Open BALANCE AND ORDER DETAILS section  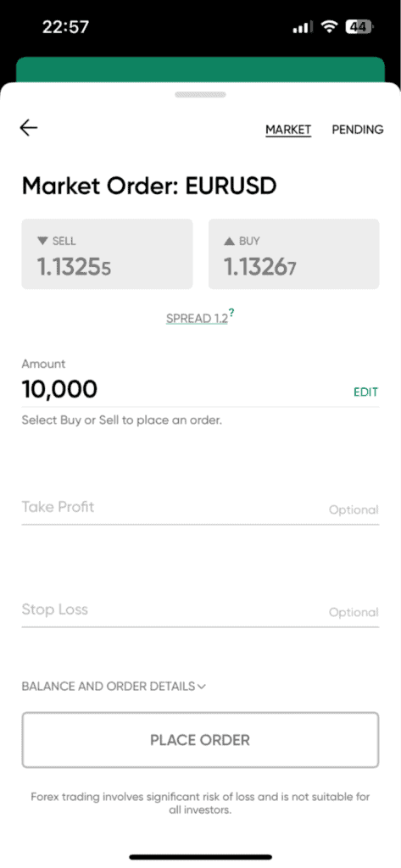click(114, 687)
